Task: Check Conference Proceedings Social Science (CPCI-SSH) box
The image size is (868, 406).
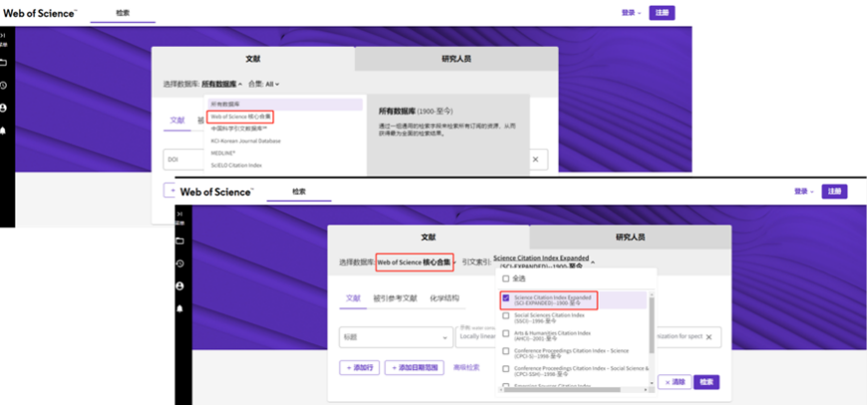Action: click(506, 369)
